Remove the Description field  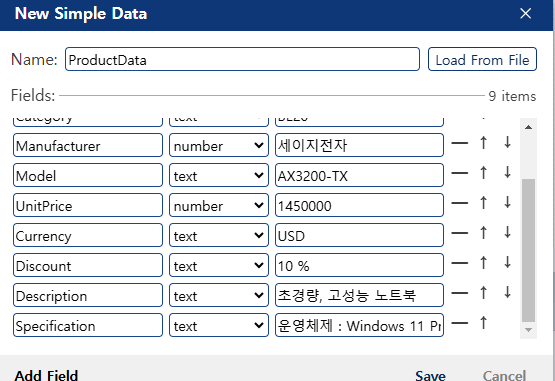pos(459,293)
